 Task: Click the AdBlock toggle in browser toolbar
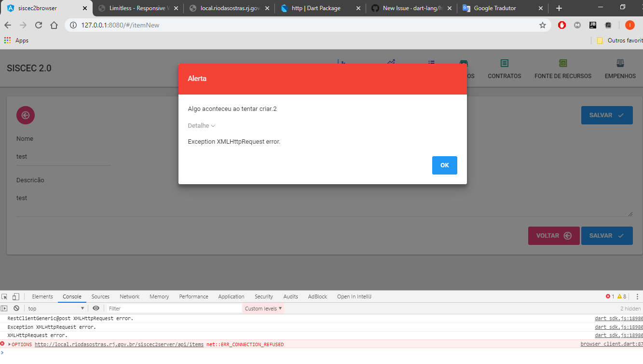(561, 25)
